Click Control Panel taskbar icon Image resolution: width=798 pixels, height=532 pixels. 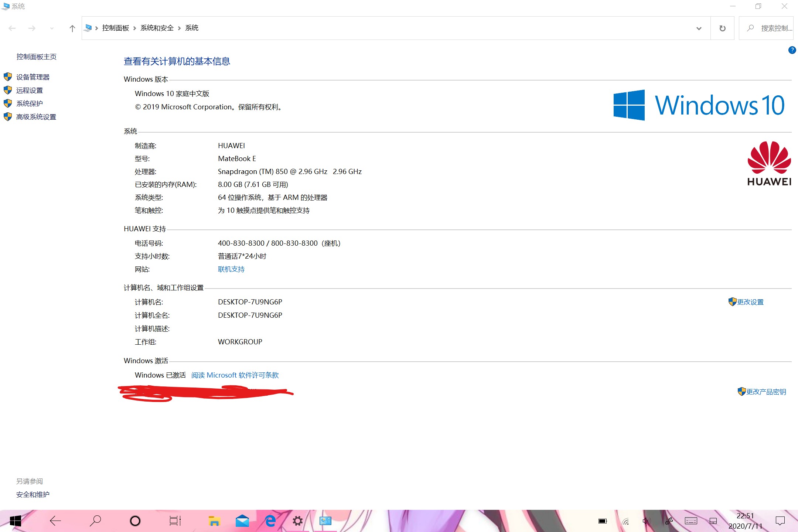coord(325,521)
